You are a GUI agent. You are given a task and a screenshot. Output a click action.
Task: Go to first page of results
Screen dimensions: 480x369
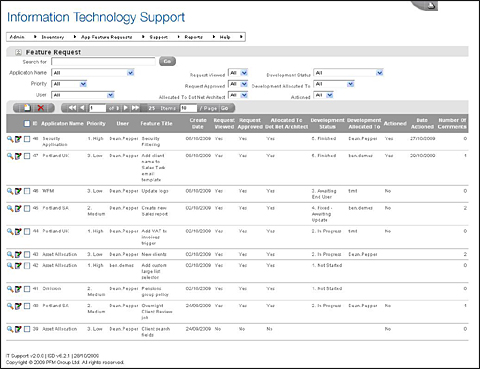(72, 108)
